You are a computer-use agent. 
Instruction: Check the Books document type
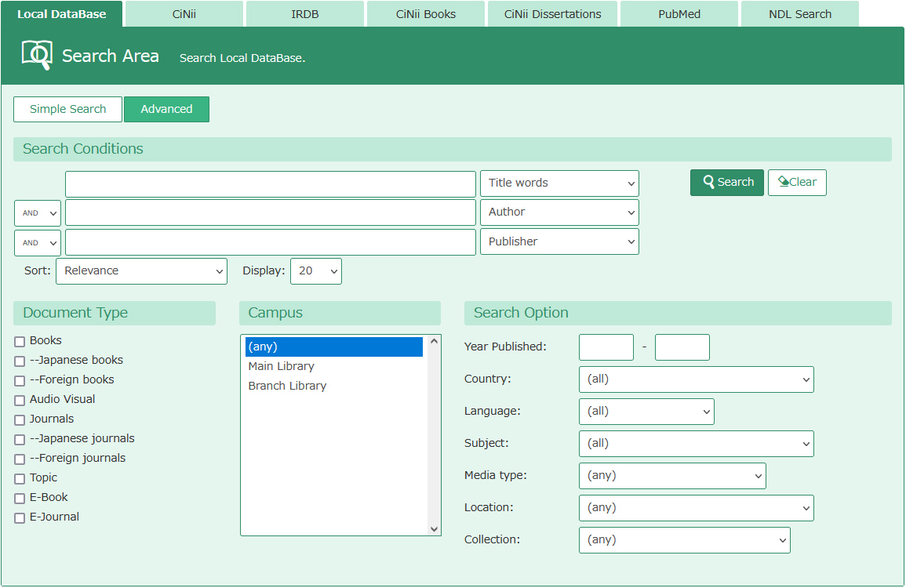(x=20, y=341)
